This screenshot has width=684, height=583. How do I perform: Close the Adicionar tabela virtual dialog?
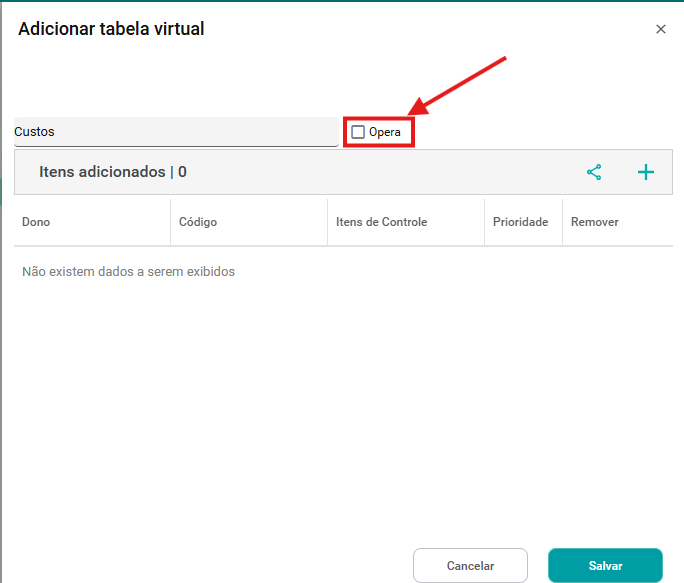coord(660,29)
